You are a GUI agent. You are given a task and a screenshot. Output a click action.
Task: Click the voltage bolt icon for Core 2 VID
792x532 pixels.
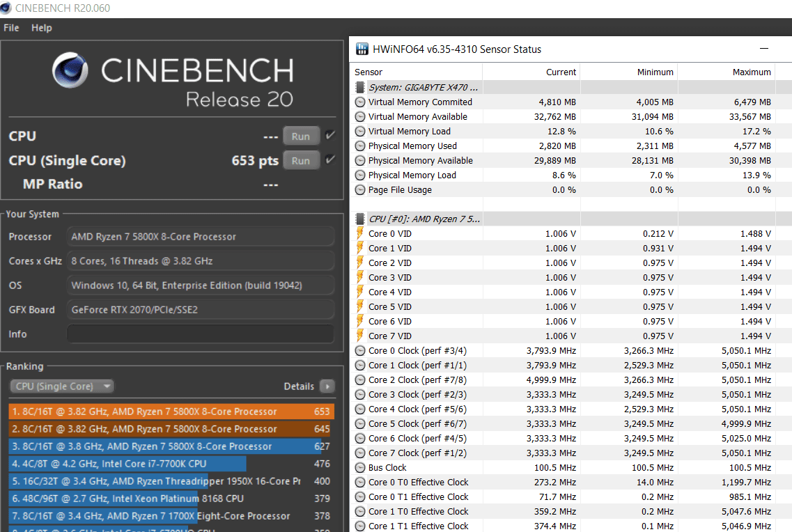[x=360, y=263]
